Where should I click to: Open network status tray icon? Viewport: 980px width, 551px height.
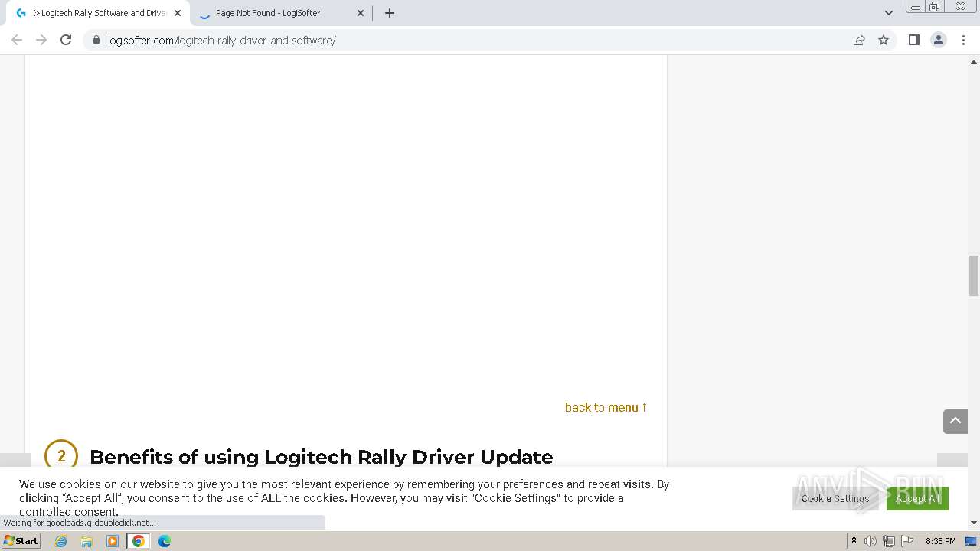(x=888, y=541)
